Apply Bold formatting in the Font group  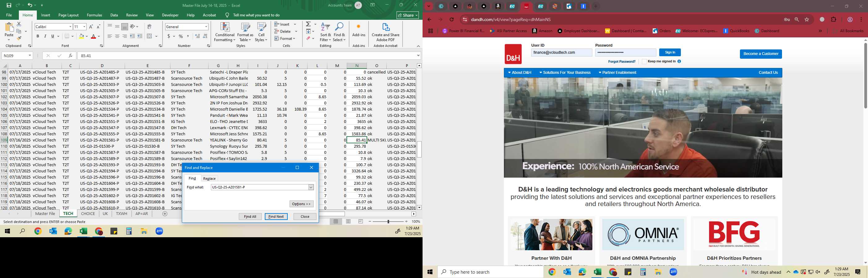tap(38, 36)
